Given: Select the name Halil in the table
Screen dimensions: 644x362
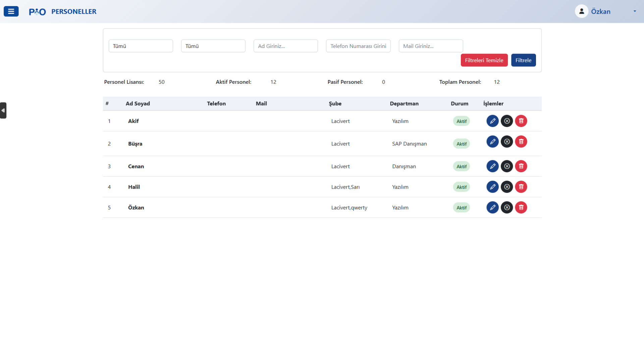Looking at the screenshot, I should pyautogui.click(x=134, y=187).
